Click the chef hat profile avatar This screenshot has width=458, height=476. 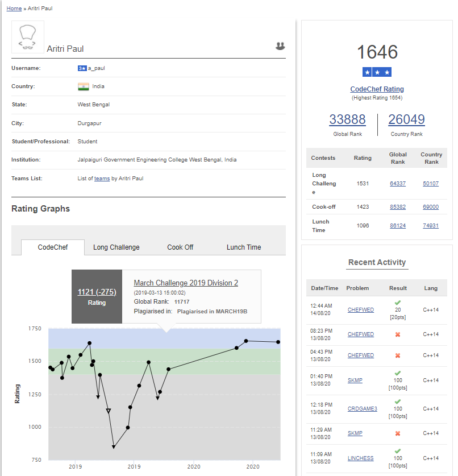28,37
